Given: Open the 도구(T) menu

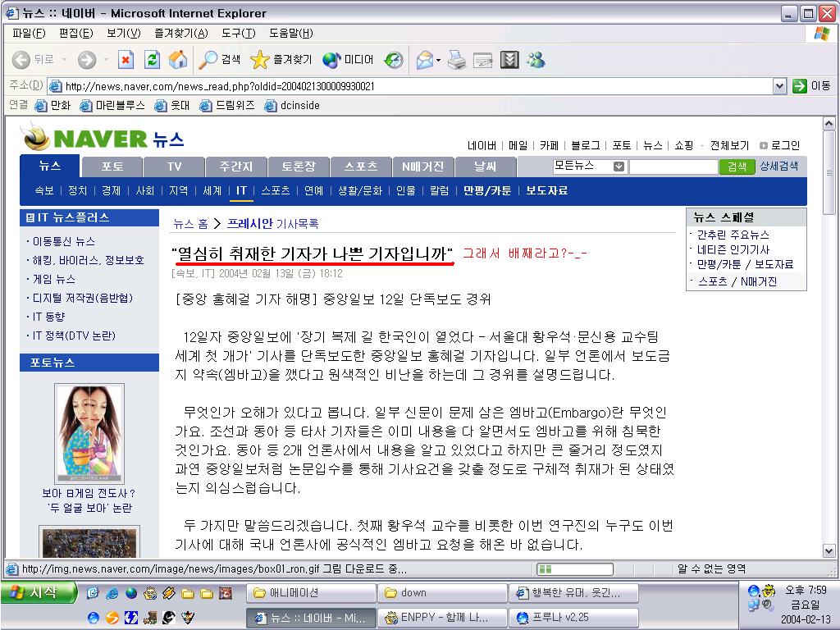Looking at the screenshot, I should [x=237, y=33].
